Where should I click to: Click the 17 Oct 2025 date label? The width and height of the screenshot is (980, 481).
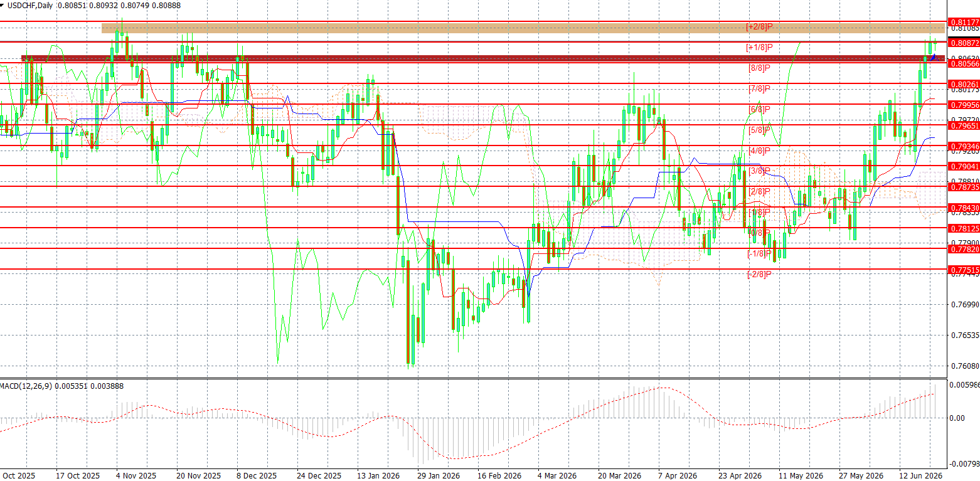point(78,476)
